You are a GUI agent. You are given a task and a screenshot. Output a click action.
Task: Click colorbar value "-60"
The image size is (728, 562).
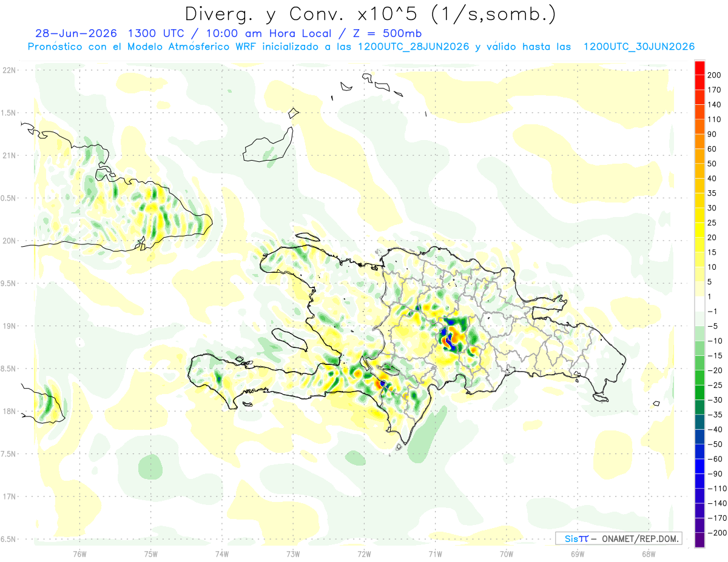pos(715,459)
